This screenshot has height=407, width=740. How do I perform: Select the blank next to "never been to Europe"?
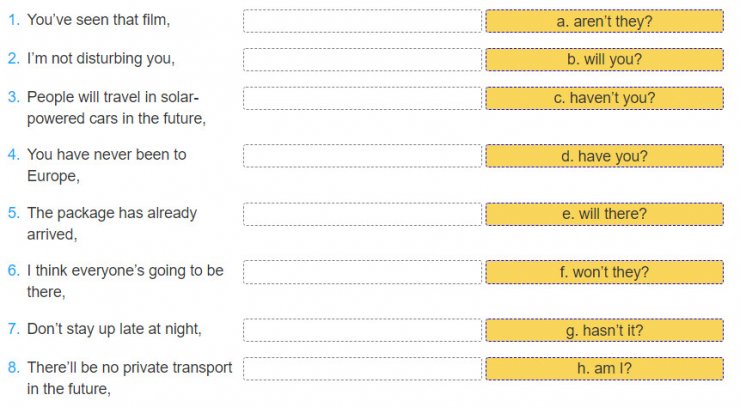pyautogui.click(x=362, y=156)
